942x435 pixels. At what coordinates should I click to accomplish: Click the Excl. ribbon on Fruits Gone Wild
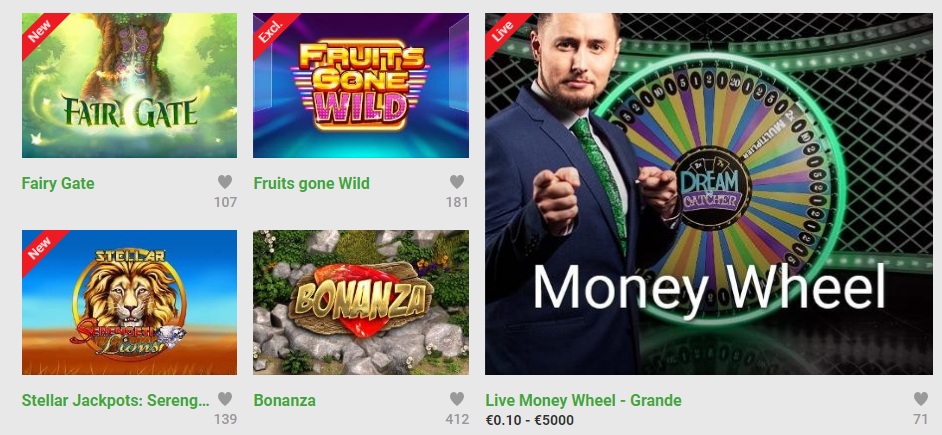coord(270,30)
